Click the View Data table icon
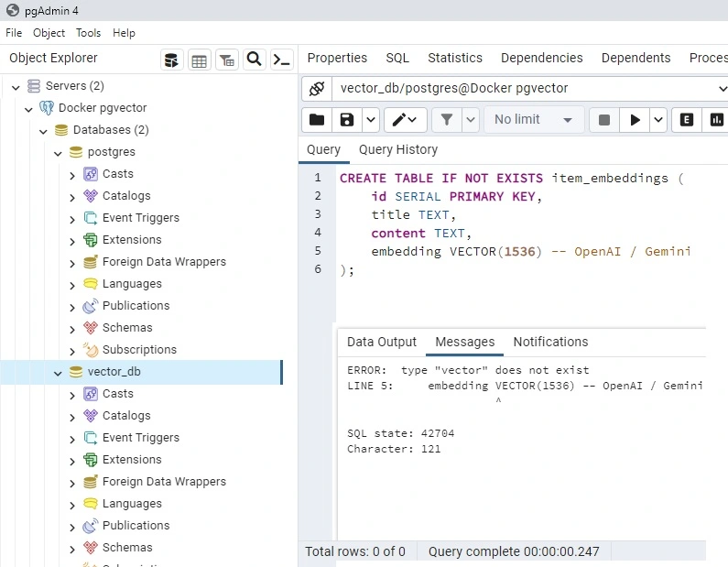 click(x=200, y=60)
